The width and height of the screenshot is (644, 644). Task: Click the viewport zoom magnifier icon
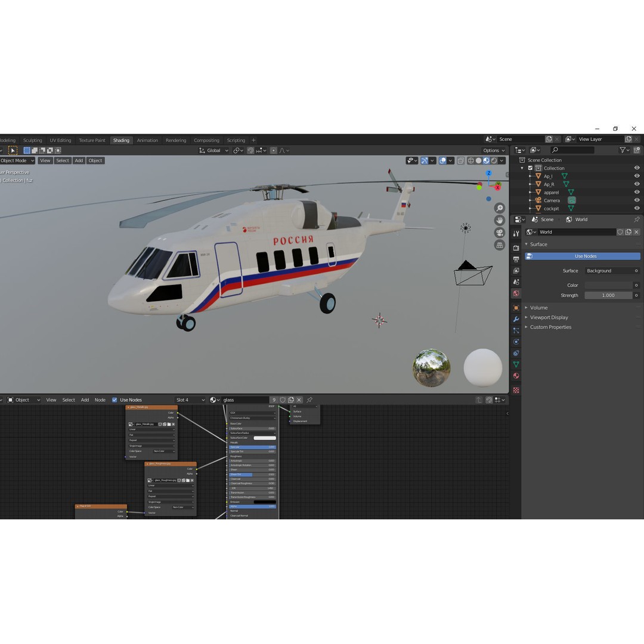coord(500,208)
